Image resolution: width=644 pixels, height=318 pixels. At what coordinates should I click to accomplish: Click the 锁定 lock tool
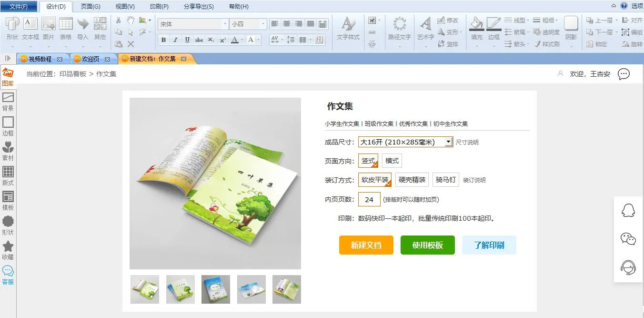[597, 44]
